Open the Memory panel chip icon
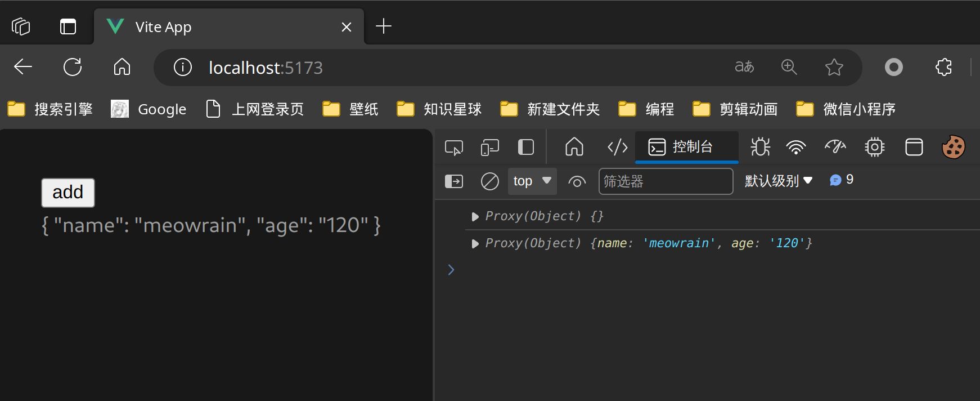The width and height of the screenshot is (980, 401). (x=874, y=147)
